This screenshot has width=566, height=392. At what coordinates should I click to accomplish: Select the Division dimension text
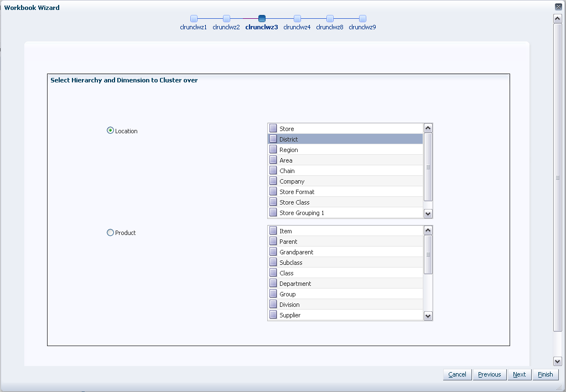pos(289,305)
